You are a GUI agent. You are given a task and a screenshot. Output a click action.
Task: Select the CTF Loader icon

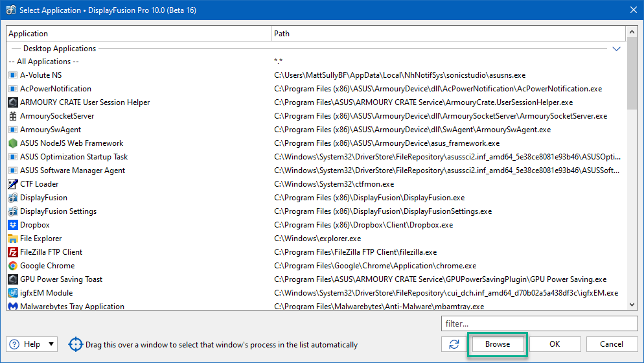tap(13, 183)
